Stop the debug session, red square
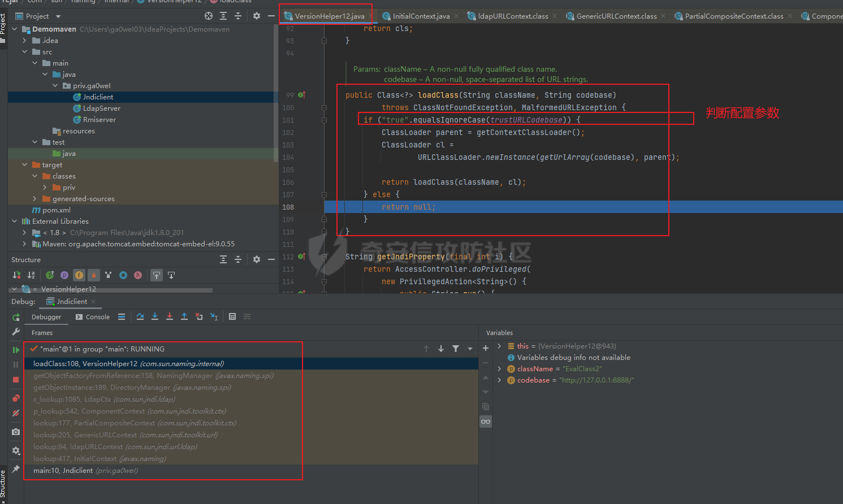Image resolution: width=843 pixels, height=504 pixels. click(16, 380)
